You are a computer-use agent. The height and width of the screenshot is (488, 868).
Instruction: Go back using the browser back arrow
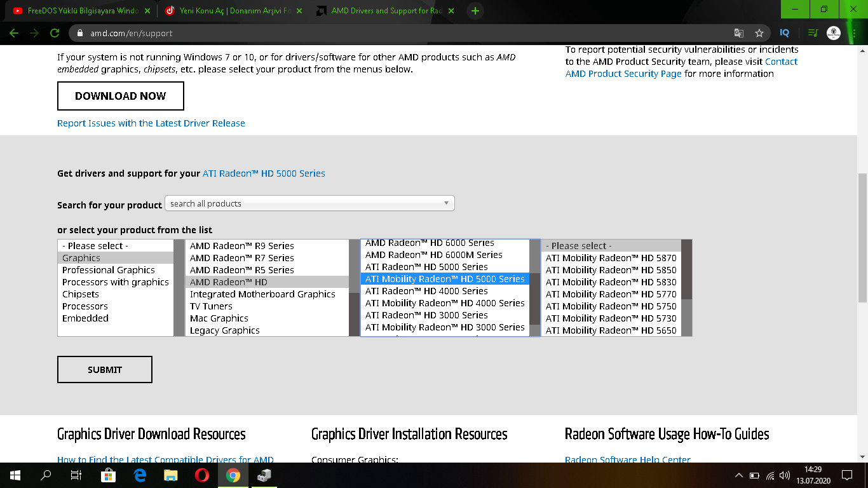[14, 33]
